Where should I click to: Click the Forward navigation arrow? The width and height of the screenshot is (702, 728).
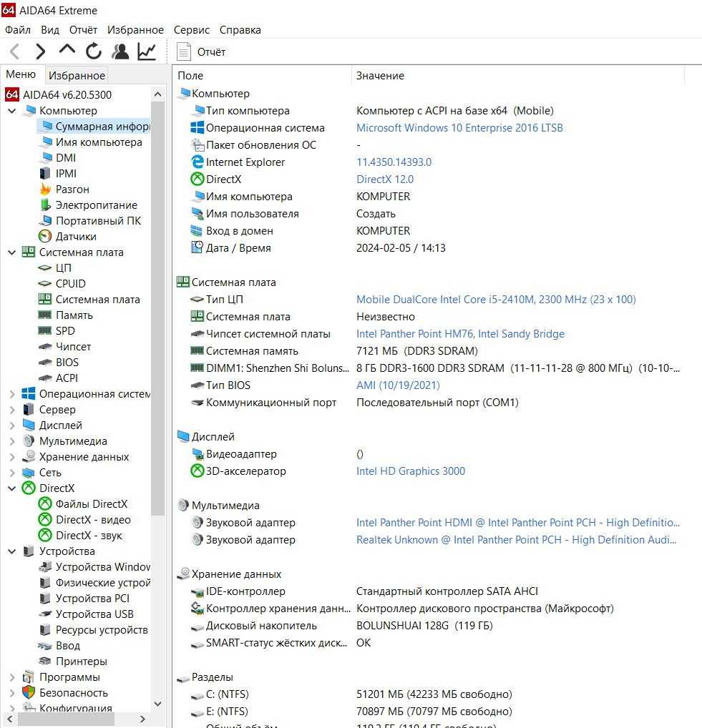40,51
